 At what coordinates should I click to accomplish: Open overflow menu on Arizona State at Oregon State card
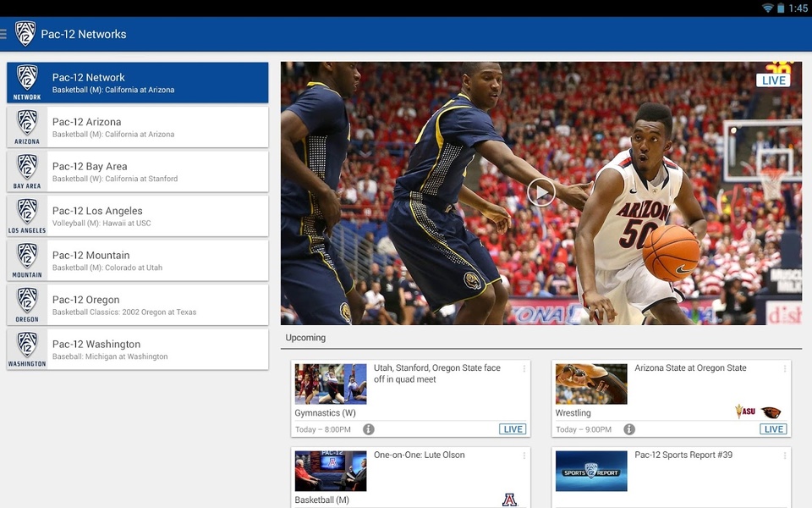coord(785,368)
